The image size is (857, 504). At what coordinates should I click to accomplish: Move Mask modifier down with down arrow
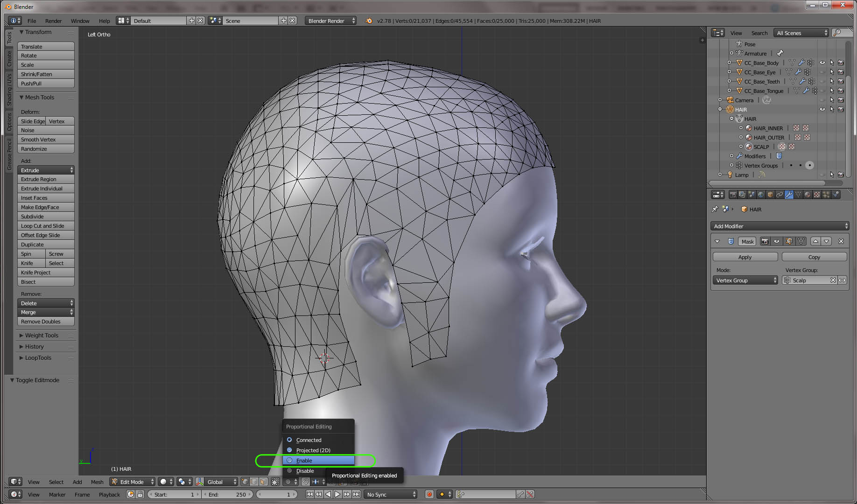click(x=827, y=241)
